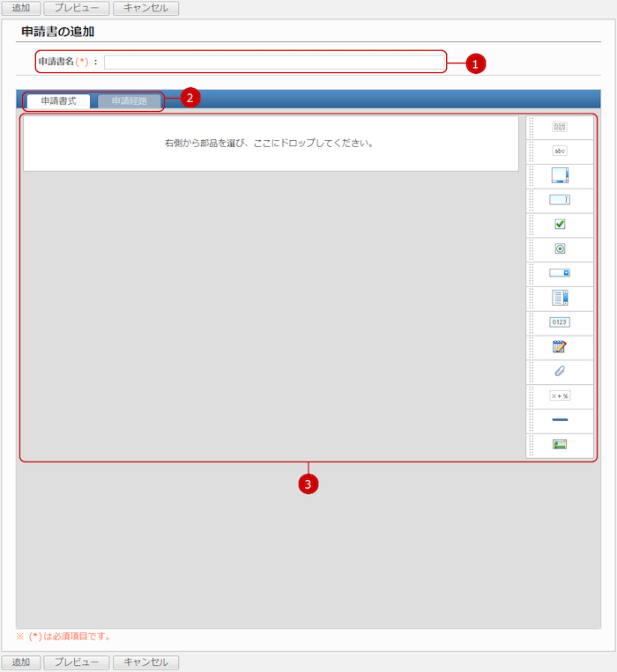Select the radio button part icon
The height and width of the screenshot is (672, 617).
tap(560, 248)
